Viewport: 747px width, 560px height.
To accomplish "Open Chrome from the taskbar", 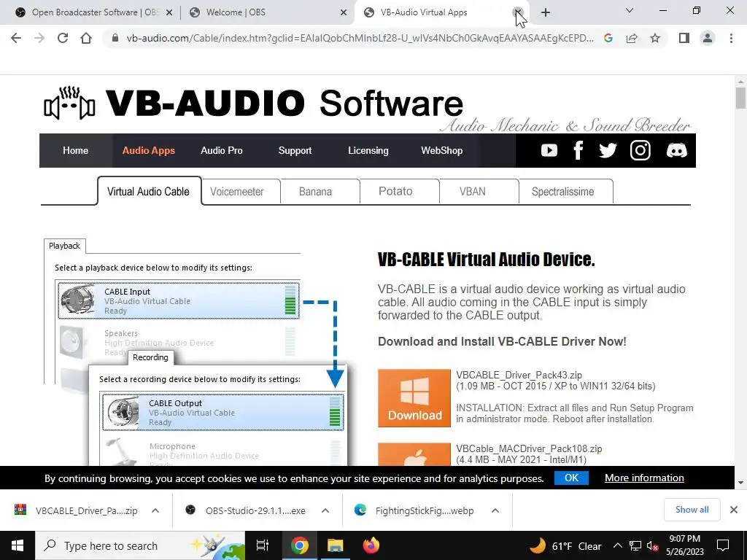I will coord(299,545).
